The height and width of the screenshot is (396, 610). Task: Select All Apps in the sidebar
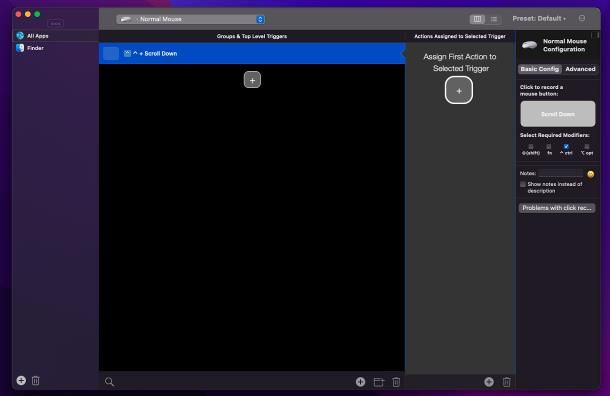pos(55,36)
